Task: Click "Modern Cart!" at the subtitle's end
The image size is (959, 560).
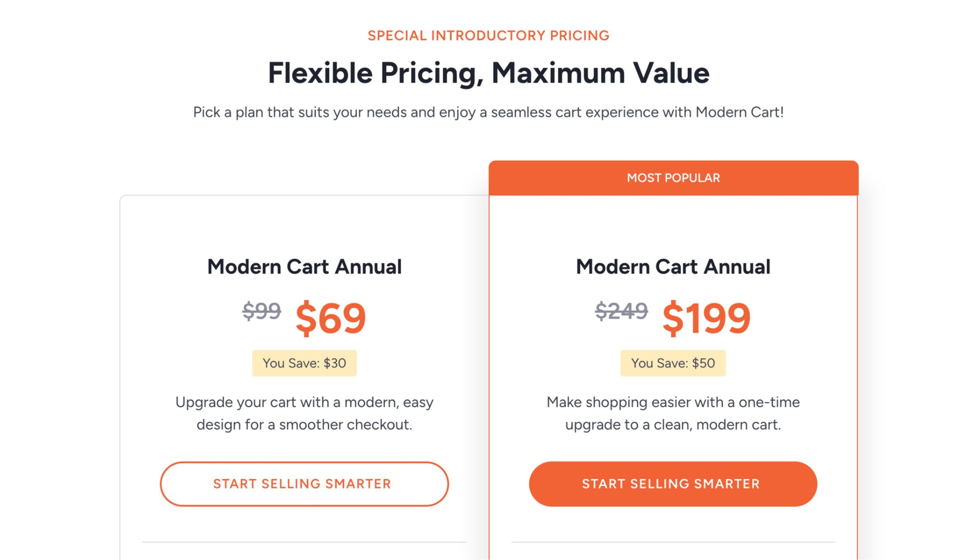Action: (x=739, y=112)
